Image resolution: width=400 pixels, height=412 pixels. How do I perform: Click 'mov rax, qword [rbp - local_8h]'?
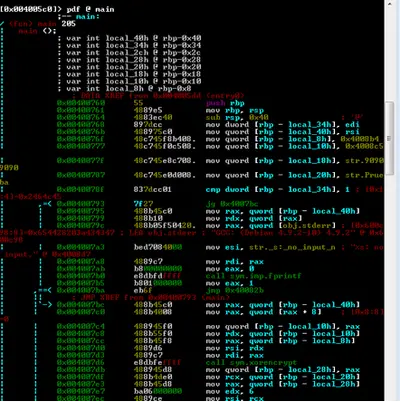pyautogui.click(x=280, y=341)
